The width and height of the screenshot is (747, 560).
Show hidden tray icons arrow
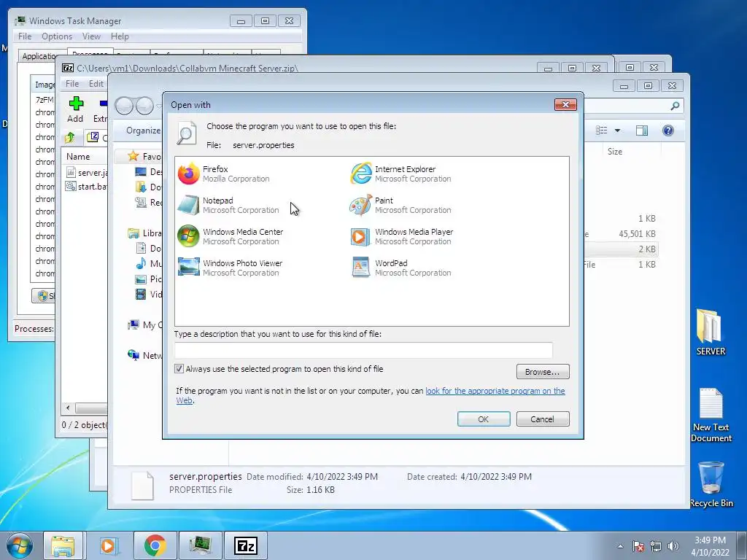(620, 546)
